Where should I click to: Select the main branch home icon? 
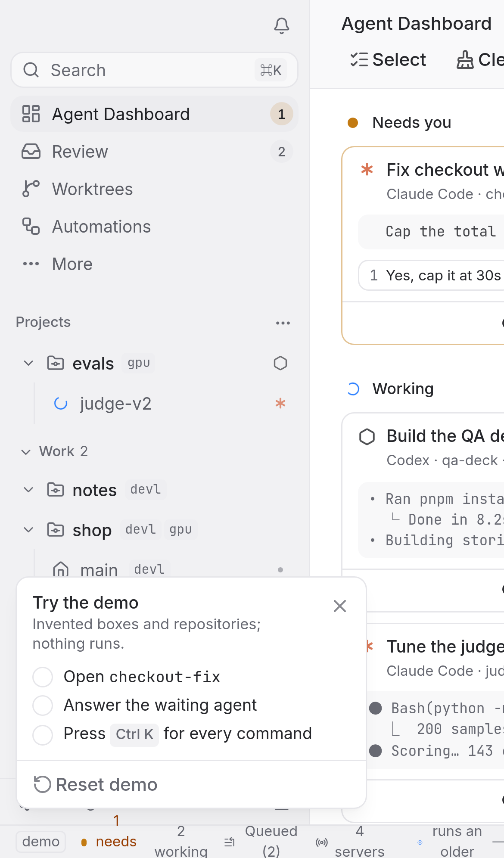click(x=61, y=569)
